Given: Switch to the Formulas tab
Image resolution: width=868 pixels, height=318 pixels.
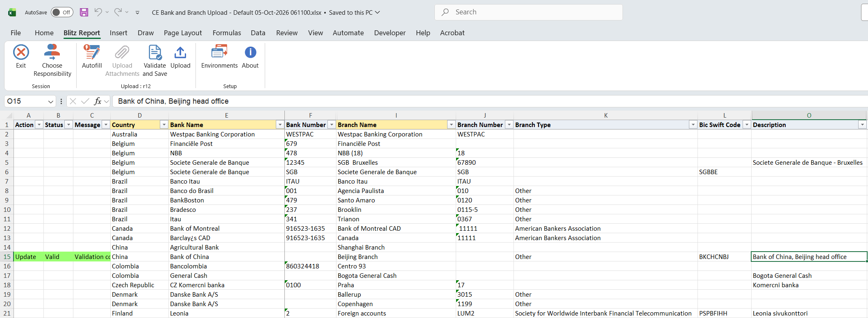Looking at the screenshot, I should [x=227, y=33].
